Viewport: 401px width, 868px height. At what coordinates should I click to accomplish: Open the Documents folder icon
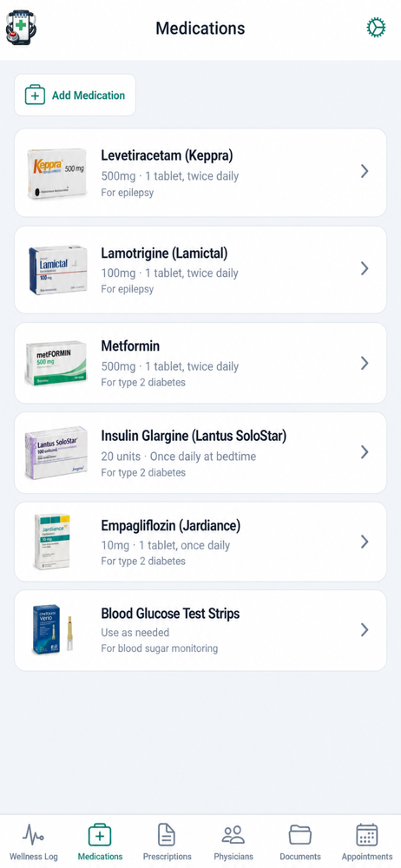pos(300,834)
